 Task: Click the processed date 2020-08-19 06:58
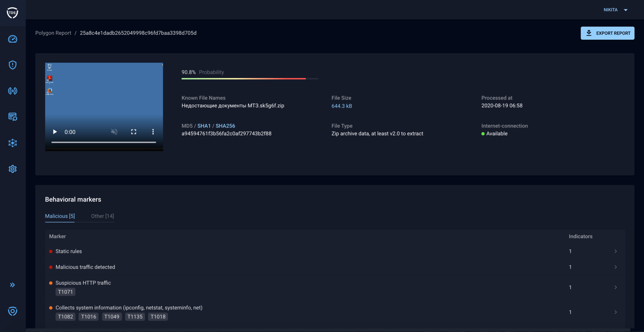[x=502, y=106]
